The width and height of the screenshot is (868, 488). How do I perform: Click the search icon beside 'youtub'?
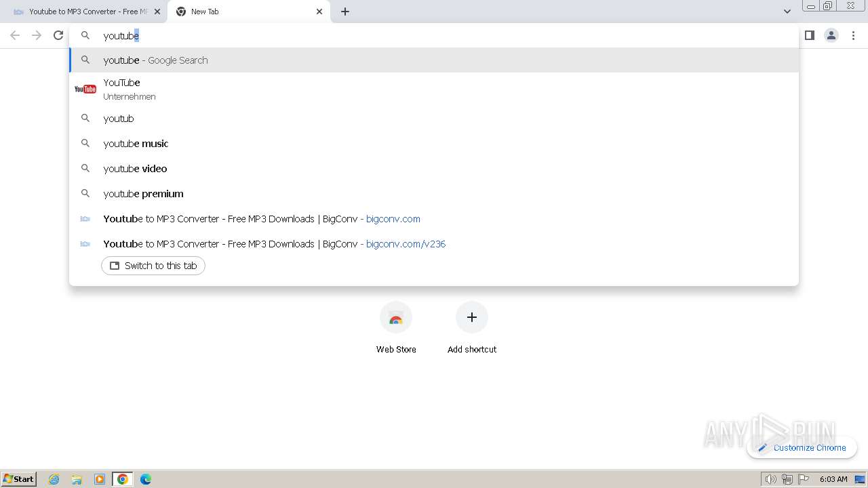point(85,119)
